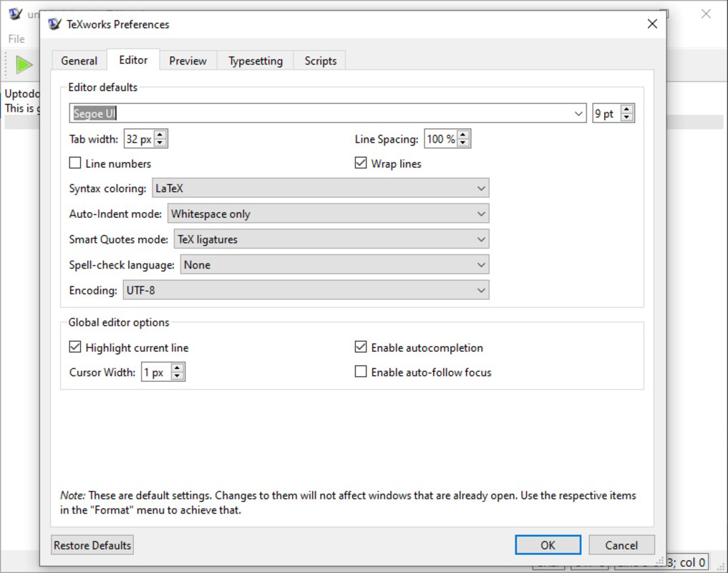Decrease Tab width with down arrow
Screen dimensions: 728x573
pos(160,143)
